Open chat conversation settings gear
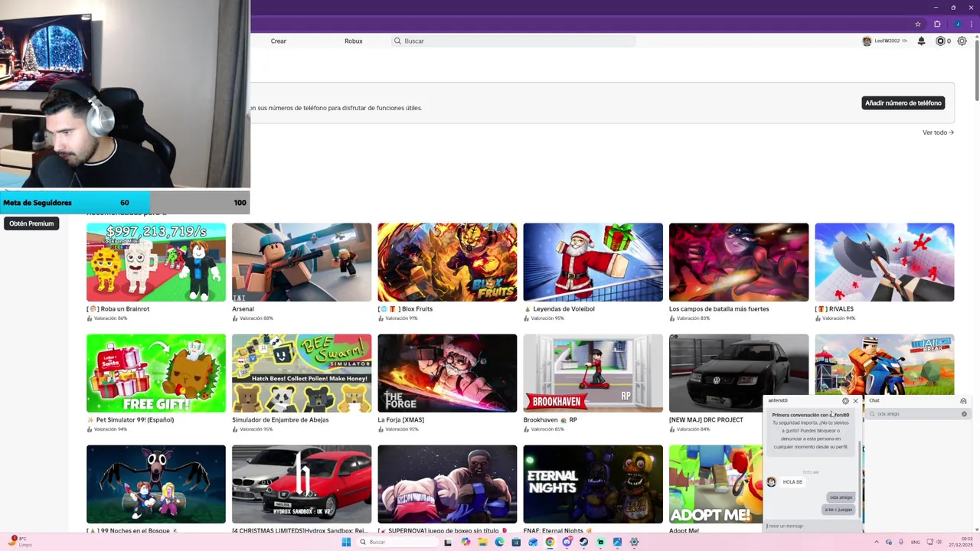980x551 pixels. (x=845, y=401)
